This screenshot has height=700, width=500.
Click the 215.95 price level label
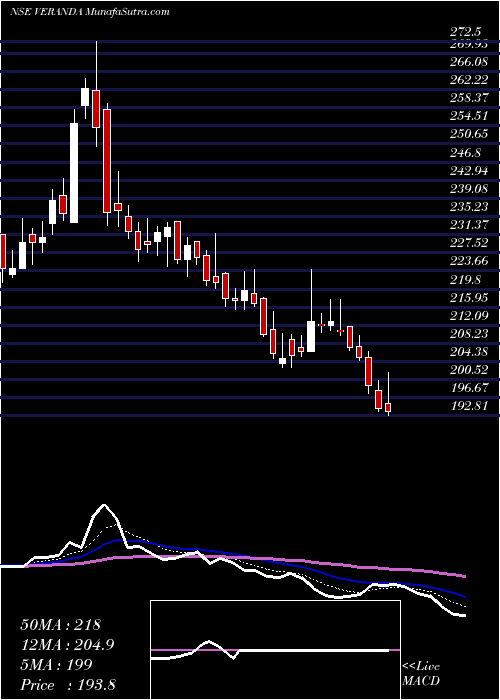click(469, 298)
